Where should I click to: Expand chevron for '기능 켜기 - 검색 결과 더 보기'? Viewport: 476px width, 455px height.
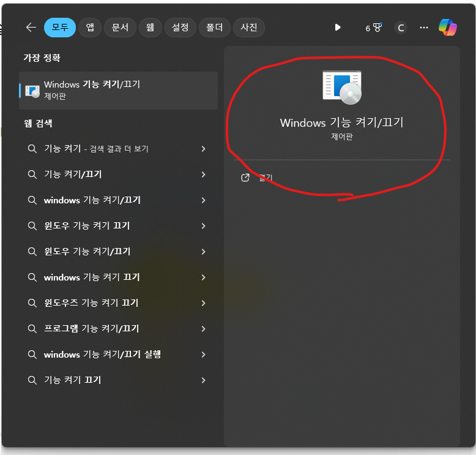(203, 149)
